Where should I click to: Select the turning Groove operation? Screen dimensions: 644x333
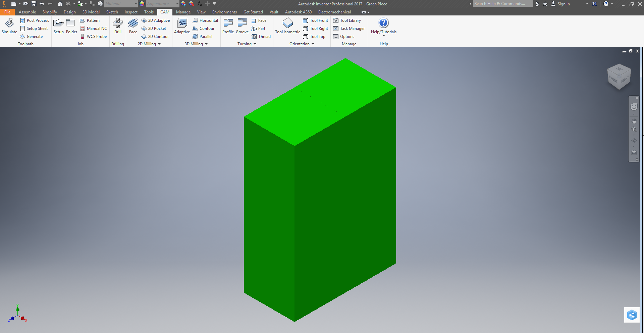(242, 26)
